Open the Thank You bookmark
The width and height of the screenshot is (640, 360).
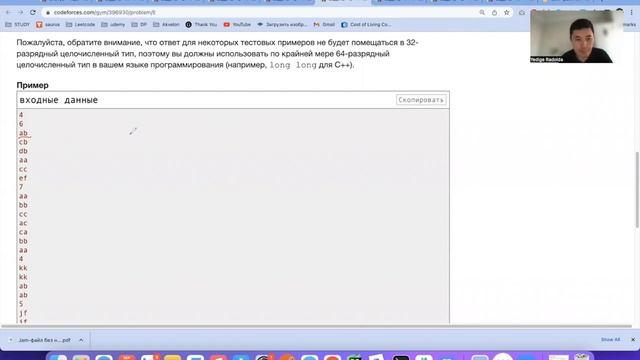click(201, 24)
